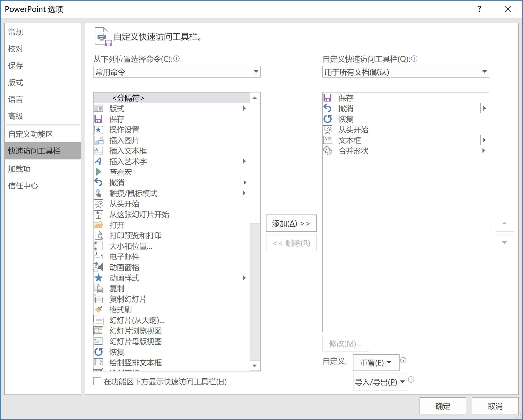Click 保存 icon in the right toolbar list
This screenshot has width=523, height=420.
[x=328, y=98]
